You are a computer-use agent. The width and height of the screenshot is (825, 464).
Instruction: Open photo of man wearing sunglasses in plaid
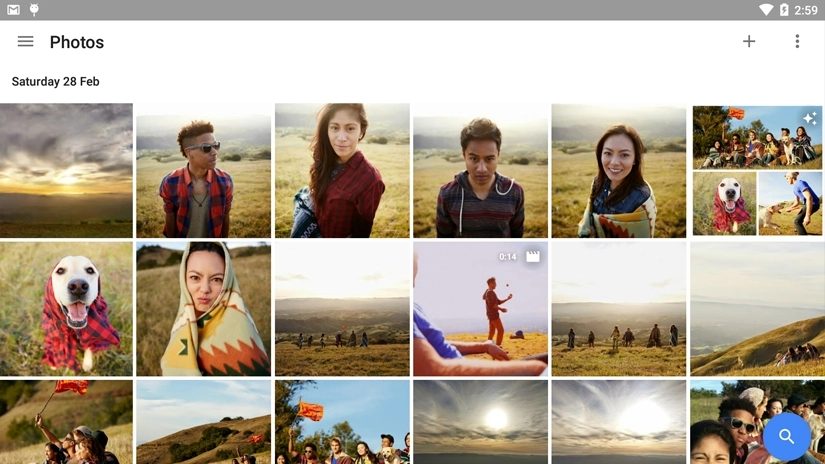point(204,170)
